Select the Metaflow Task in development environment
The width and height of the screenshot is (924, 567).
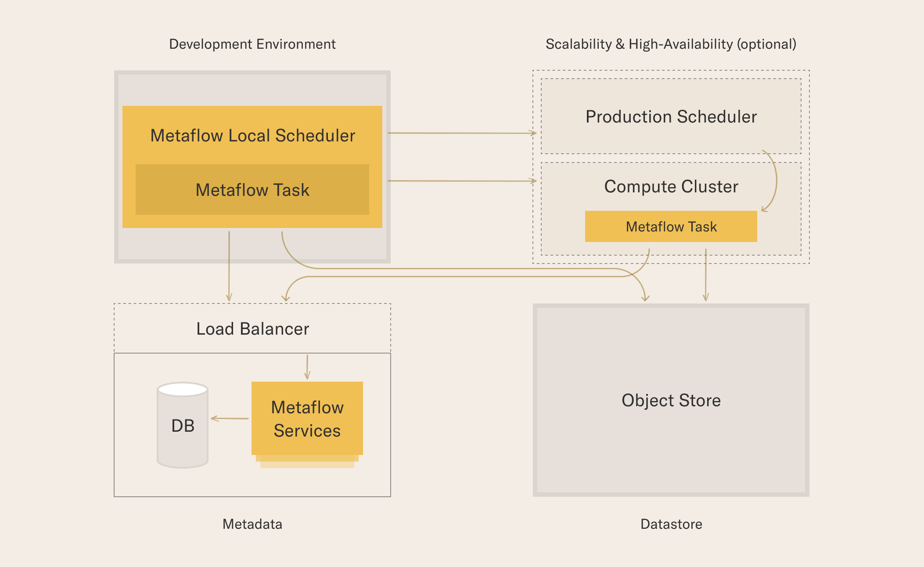point(252,190)
